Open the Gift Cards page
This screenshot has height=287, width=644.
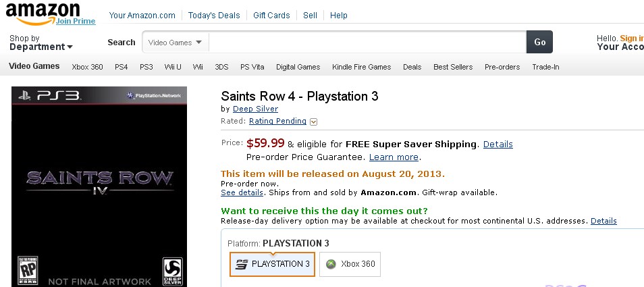click(x=271, y=16)
